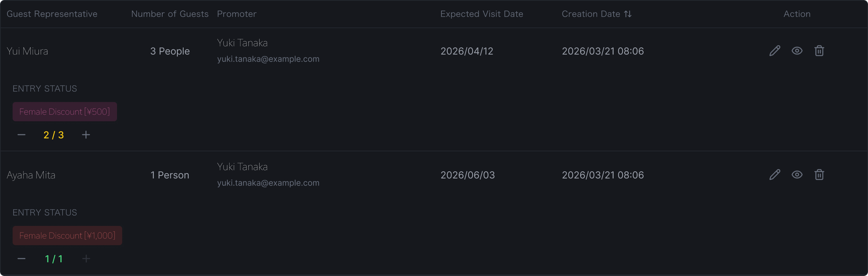868x276 pixels.
Task: Click the Promoter column header
Action: pos(237,14)
